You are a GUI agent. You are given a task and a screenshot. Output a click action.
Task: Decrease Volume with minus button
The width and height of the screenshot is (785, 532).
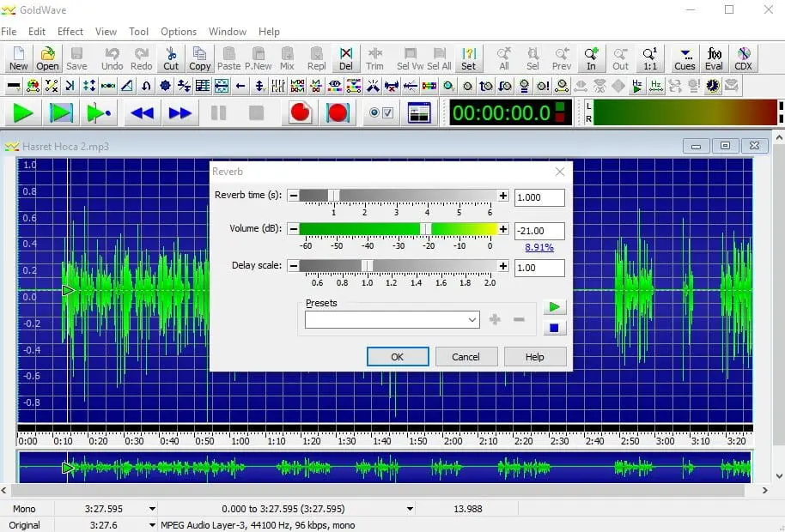(x=293, y=229)
